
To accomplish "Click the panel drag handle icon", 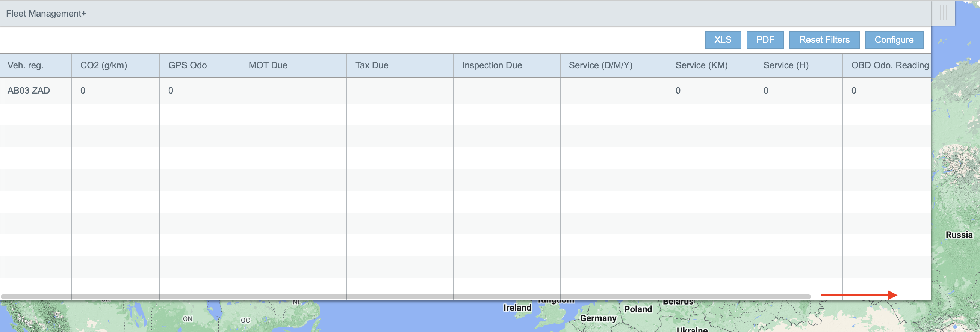I will (943, 12).
